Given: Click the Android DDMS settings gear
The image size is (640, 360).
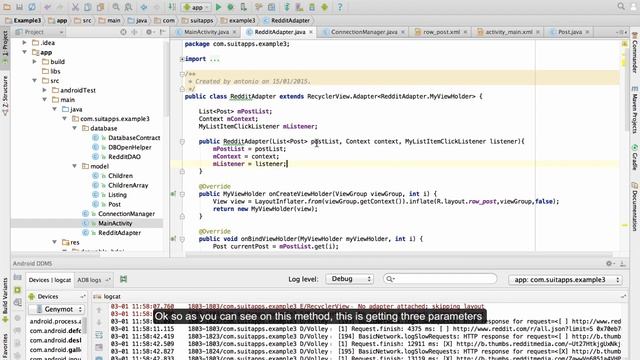Looking at the screenshot, I should [609, 264].
